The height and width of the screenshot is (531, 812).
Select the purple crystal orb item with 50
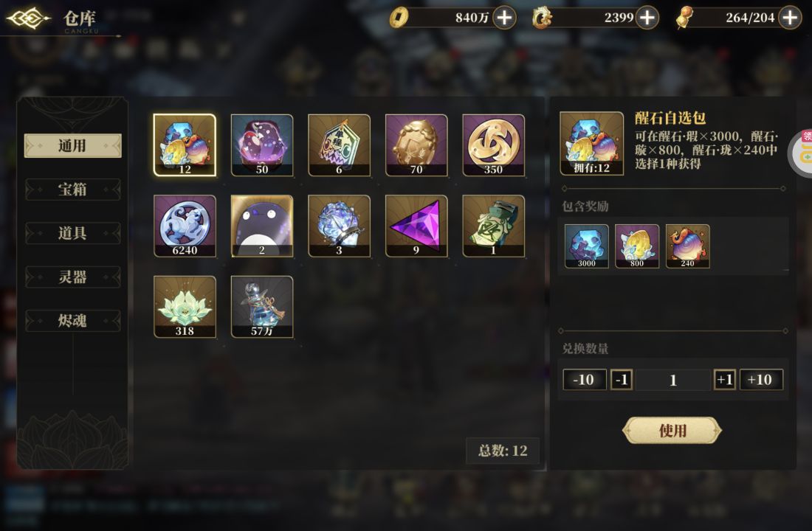[x=262, y=145]
